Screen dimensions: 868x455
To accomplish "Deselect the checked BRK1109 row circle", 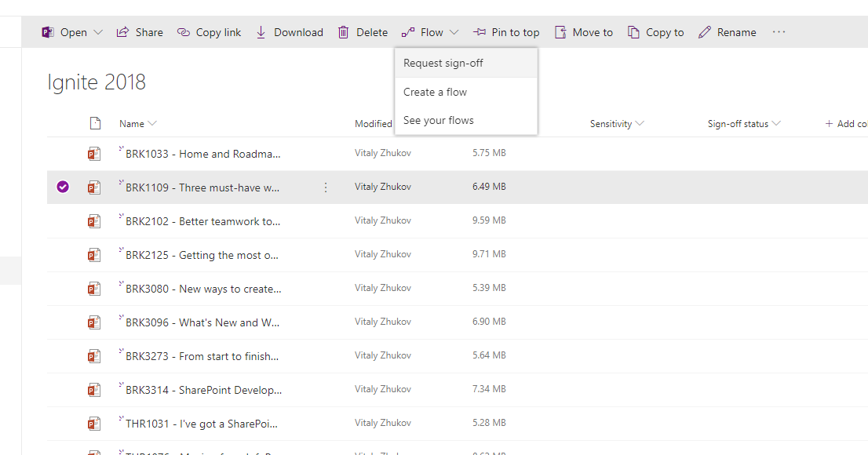I will (63, 187).
